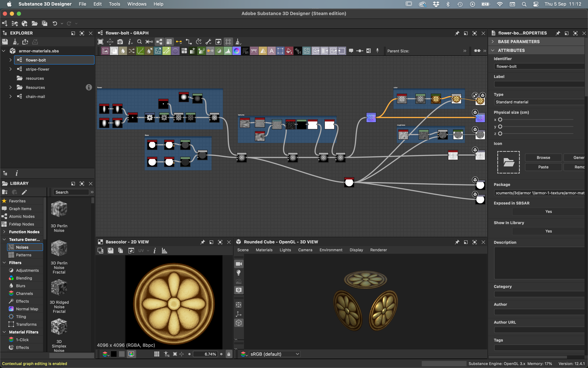Image resolution: width=588 pixels, height=368 pixels.
Task: Add a Curve node from the toolbar
Action: pos(140,51)
